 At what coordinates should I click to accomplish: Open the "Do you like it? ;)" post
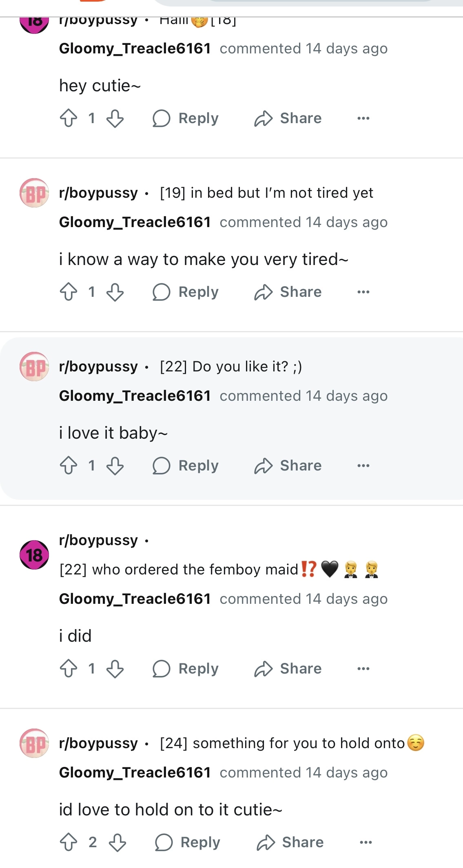231,367
